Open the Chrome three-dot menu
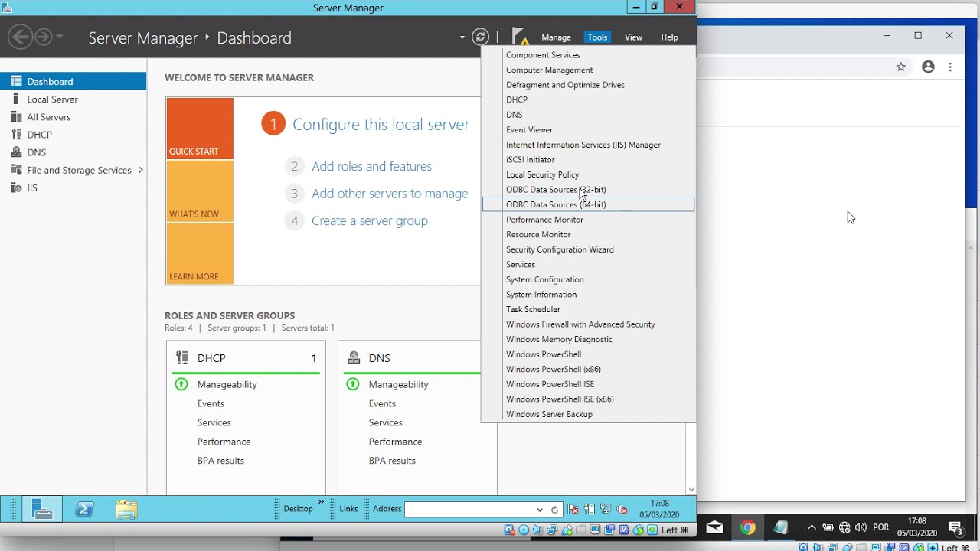This screenshot has height=551, width=980. coord(950,67)
